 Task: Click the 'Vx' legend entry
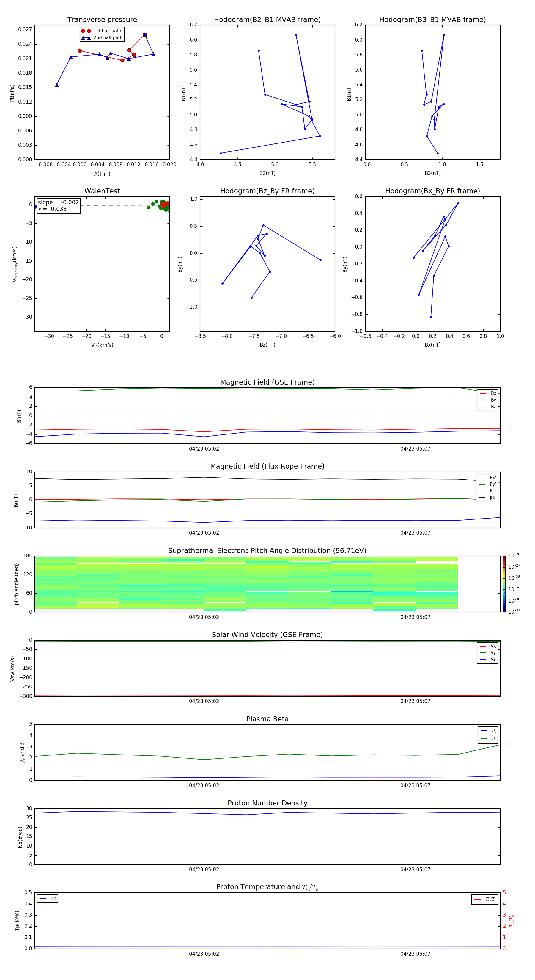[488, 646]
